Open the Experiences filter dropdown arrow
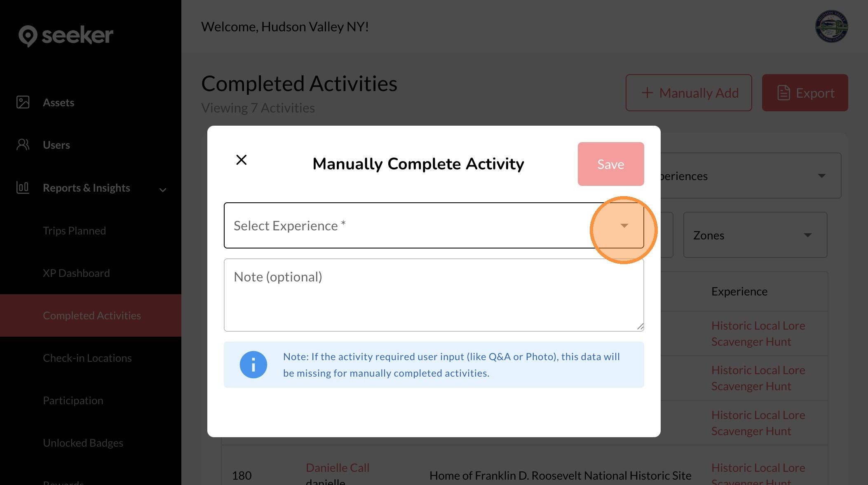 (x=821, y=176)
